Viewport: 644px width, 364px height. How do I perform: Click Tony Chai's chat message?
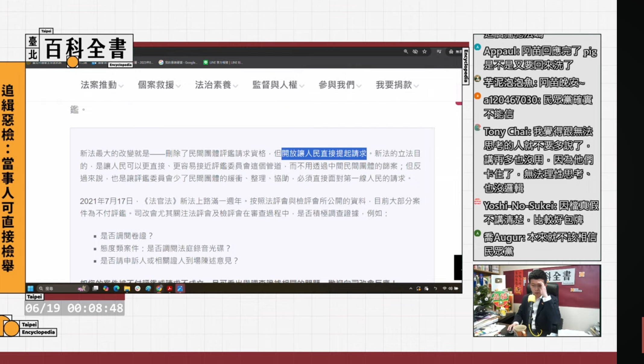(x=538, y=160)
